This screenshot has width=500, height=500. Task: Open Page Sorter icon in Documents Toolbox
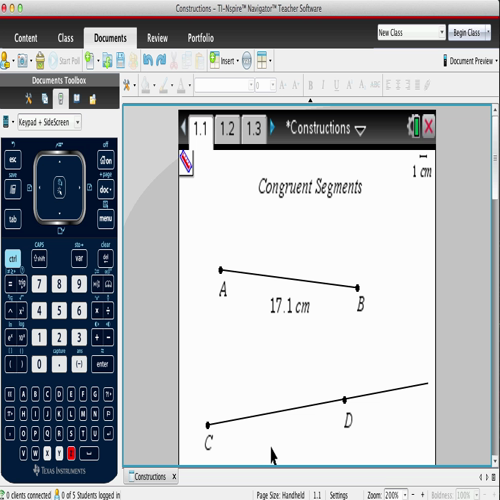pos(45,99)
